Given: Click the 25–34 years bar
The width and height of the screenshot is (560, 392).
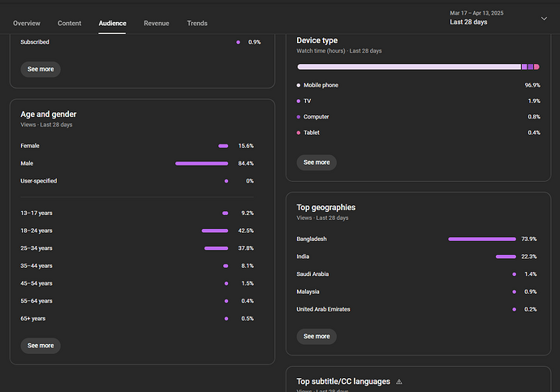Looking at the screenshot, I should pyautogui.click(x=216, y=248).
